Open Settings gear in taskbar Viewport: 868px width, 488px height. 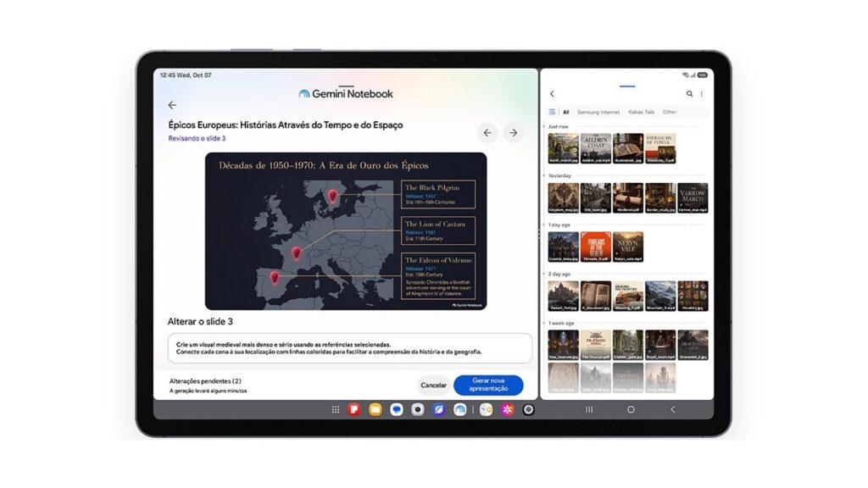tap(528, 409)
